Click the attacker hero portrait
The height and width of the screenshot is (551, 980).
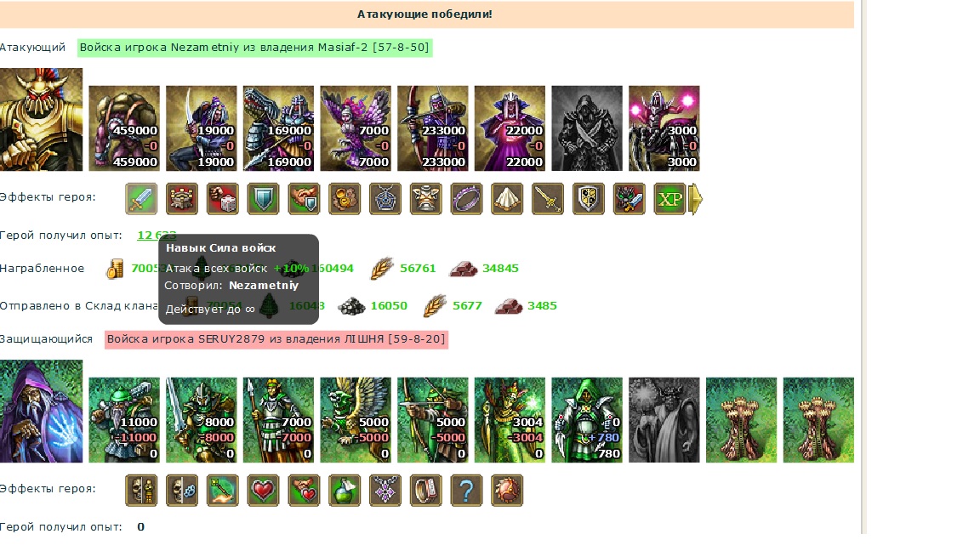coord(41,119)
